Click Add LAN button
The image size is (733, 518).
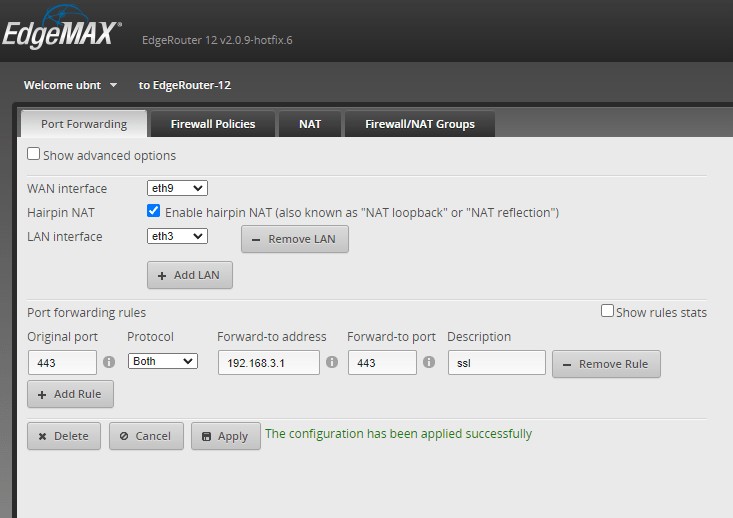tap(190, 275)
